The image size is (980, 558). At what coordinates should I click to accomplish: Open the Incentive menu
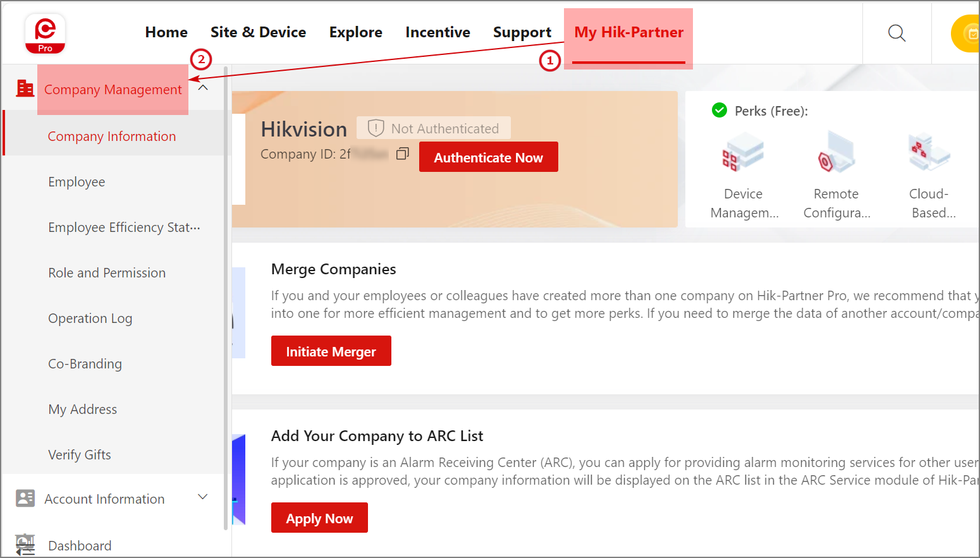coord(438,32)
